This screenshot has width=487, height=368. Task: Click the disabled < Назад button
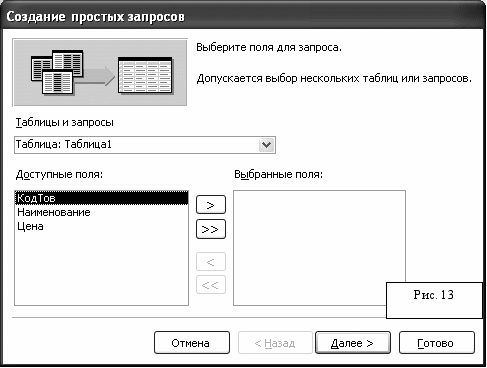[275, 343]
